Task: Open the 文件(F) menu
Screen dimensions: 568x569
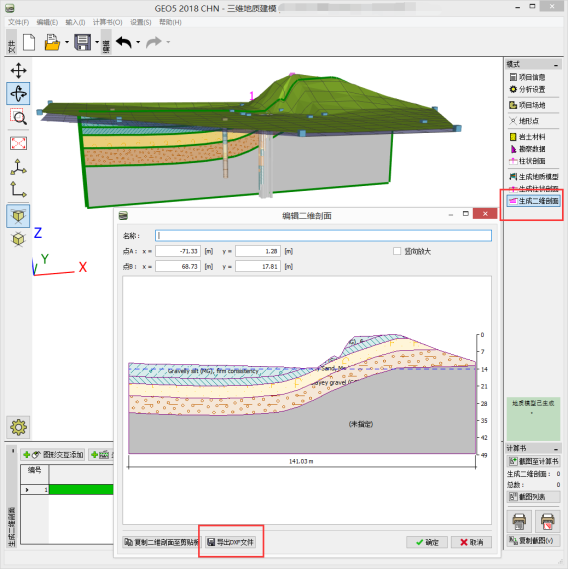Action: point(19,22)
